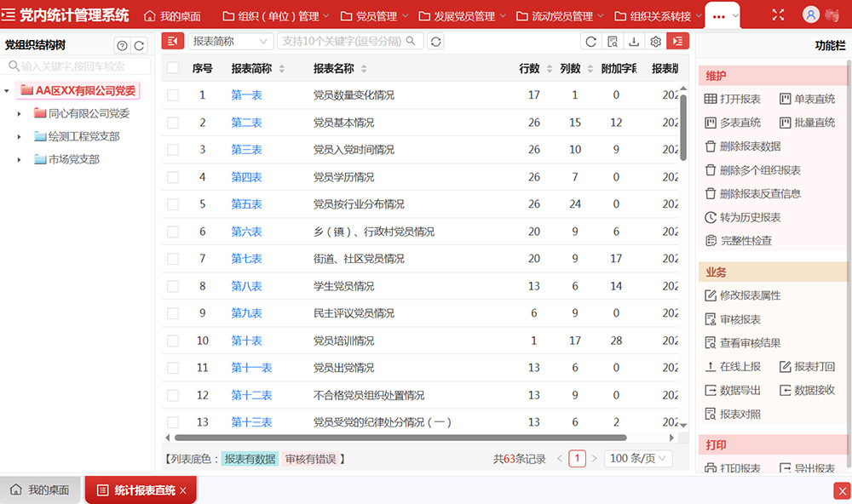Check the row for 党员数量变化情况
852x504 pixels.
(x=173, y=95)
